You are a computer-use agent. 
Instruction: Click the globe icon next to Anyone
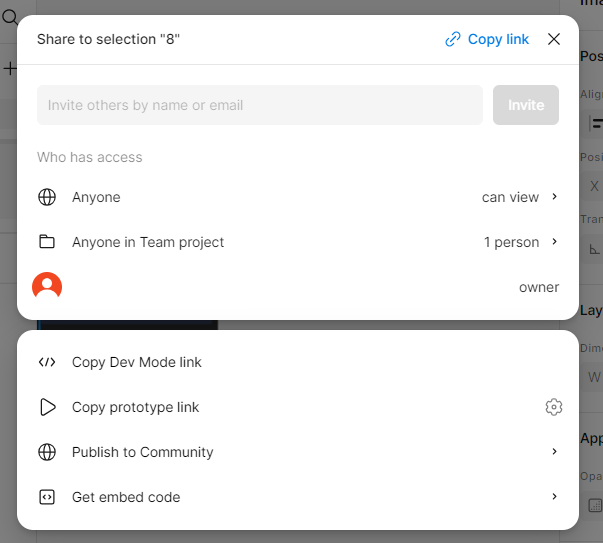point(47,197)
